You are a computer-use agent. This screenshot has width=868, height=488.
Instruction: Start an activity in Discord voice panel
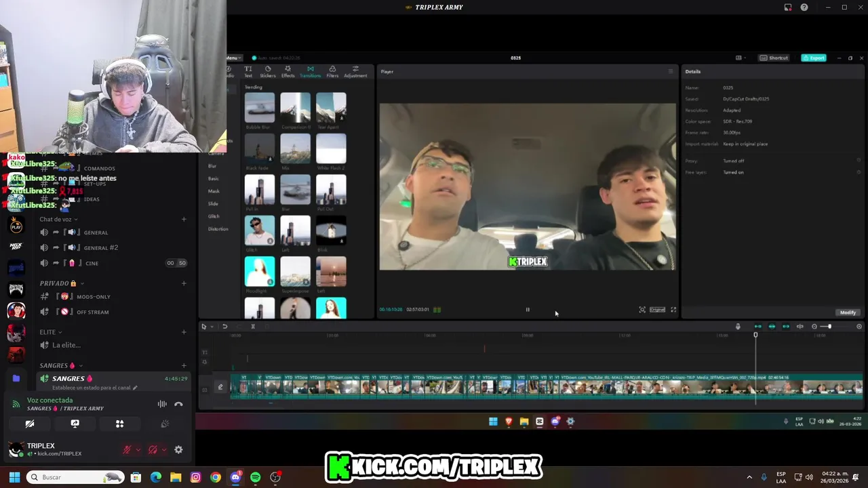pos(119,424)
